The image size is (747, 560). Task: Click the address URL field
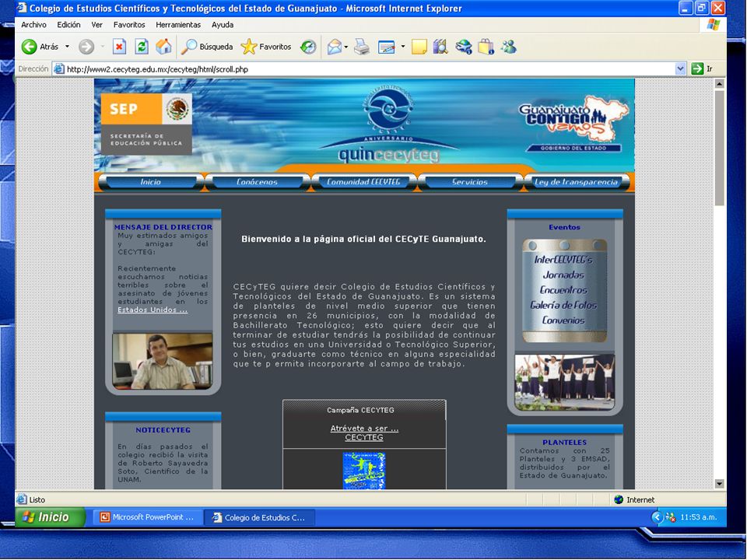(369, 69)
